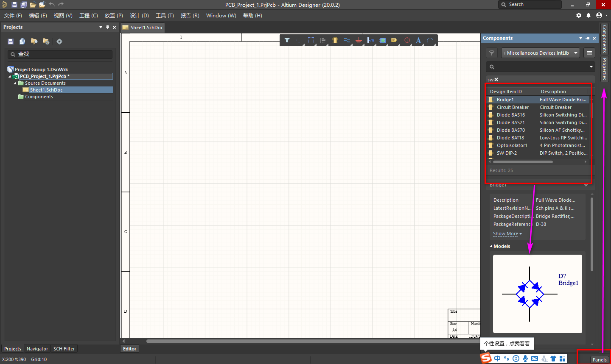The height and width of the screenshot is (364, 611).
Task: Click save icon in Projects panel toolbar
Action: coord(11,42)
